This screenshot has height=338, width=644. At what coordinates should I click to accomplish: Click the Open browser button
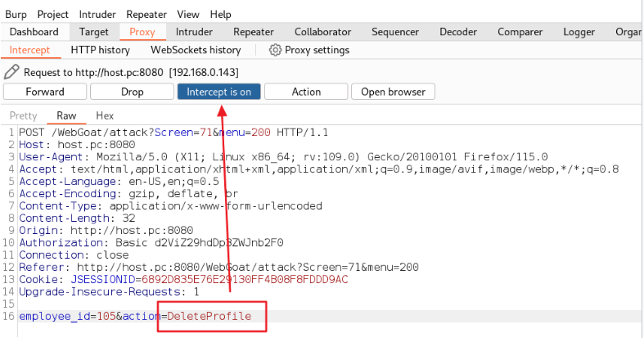pyautogui.click(x=393, y=92)
